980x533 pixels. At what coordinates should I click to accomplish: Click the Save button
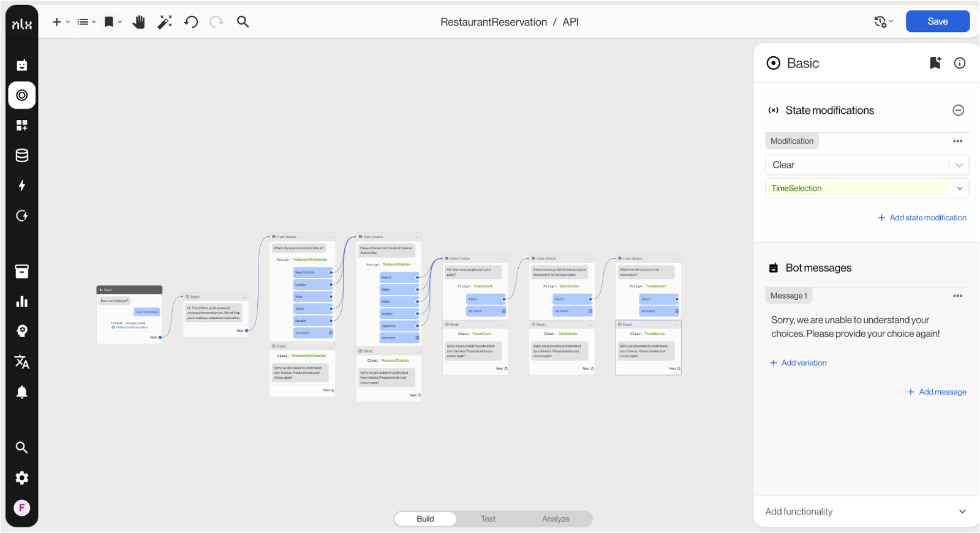937,21
